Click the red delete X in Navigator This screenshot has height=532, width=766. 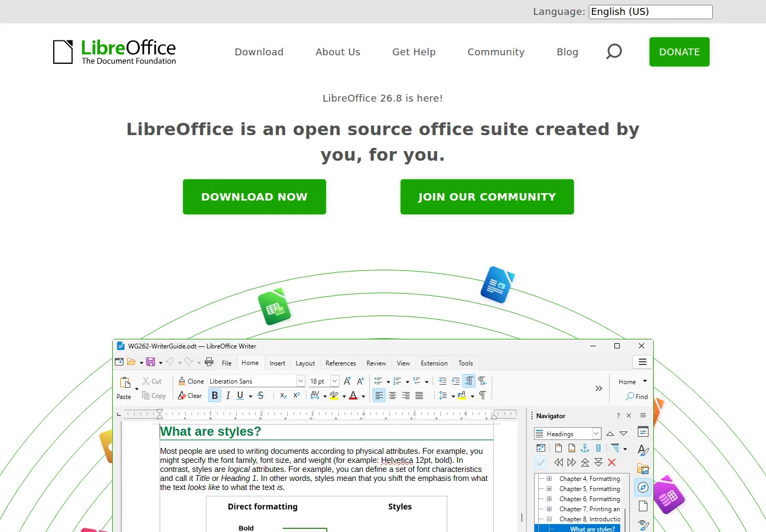pos(612,462)
